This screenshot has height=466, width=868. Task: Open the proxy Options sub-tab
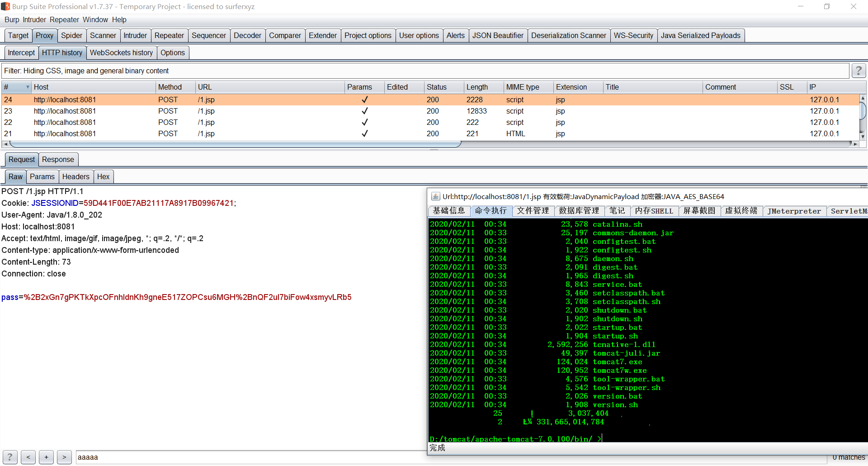coord(173,52)
